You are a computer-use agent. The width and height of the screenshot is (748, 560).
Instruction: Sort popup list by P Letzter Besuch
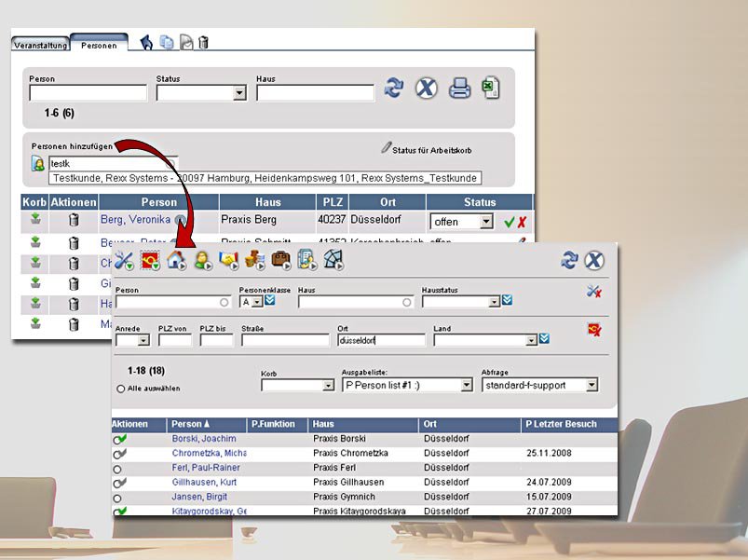561,424
